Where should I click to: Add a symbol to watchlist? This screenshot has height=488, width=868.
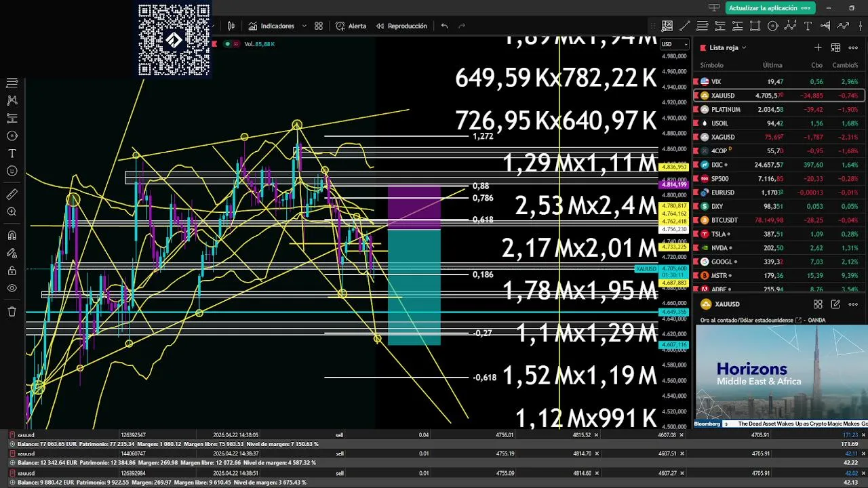(x=818, y=47)
